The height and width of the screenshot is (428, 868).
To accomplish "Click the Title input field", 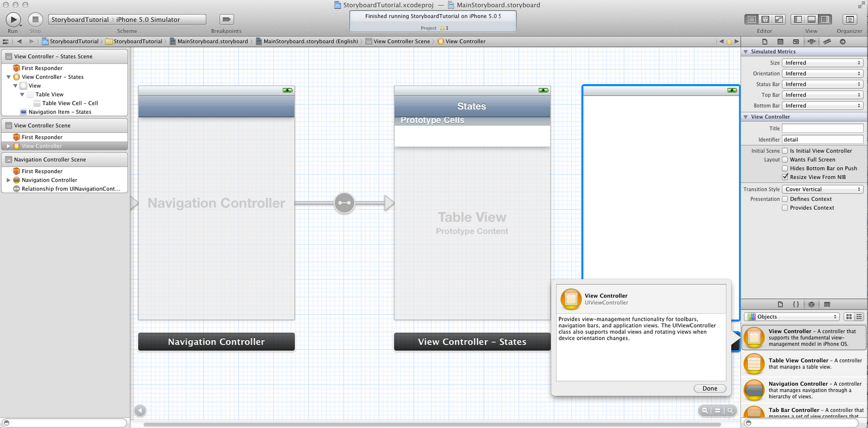I will click(822, 129).
